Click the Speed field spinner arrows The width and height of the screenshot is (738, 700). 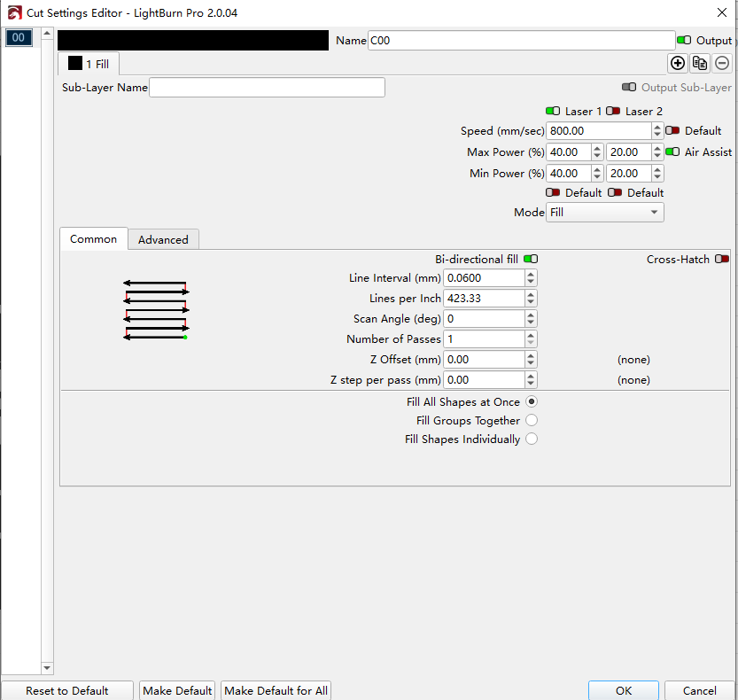click(x=656, y=131)
